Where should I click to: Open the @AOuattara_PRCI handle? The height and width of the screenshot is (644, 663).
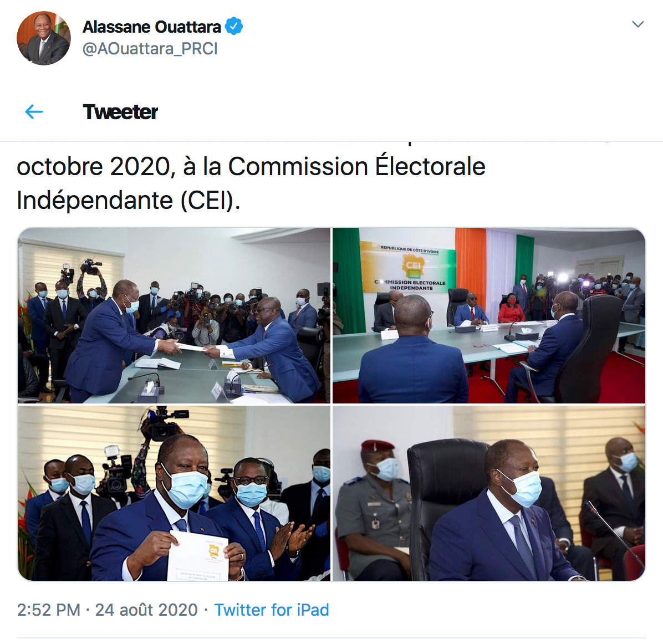tap(150, 49)
